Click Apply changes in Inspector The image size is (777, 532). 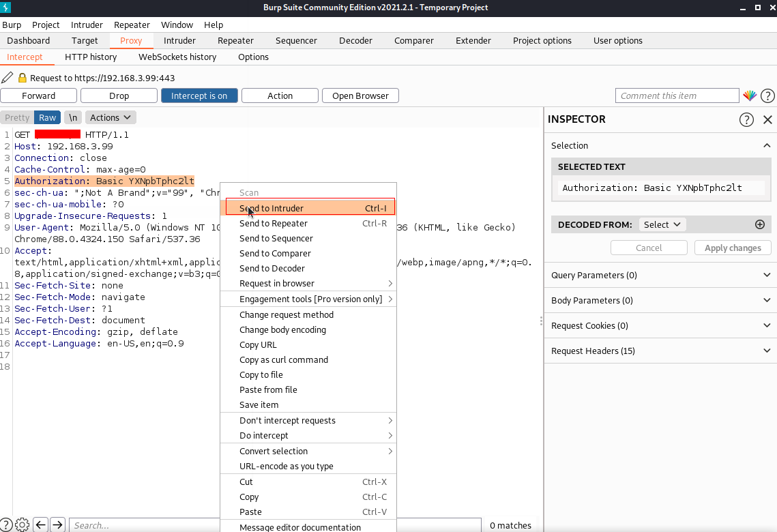pos(733,248)
